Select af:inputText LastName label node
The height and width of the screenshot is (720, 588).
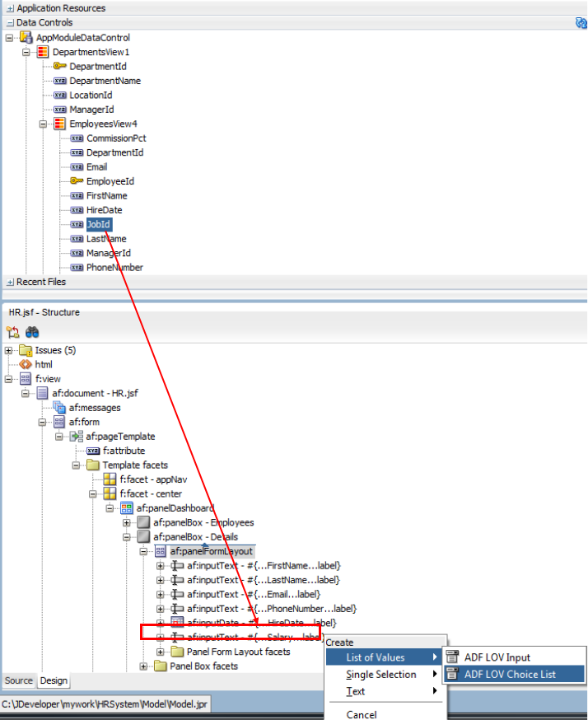coord(264,580)
